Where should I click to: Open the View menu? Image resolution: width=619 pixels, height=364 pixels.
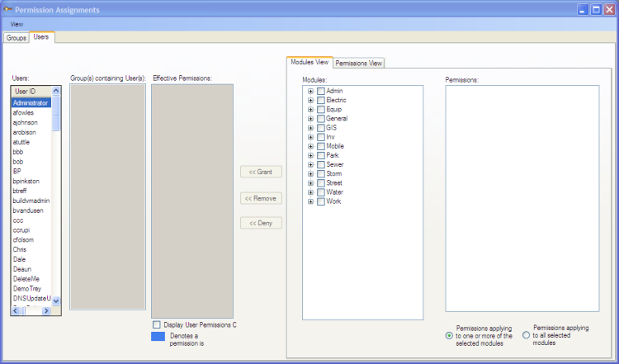(x=17, y=24)
